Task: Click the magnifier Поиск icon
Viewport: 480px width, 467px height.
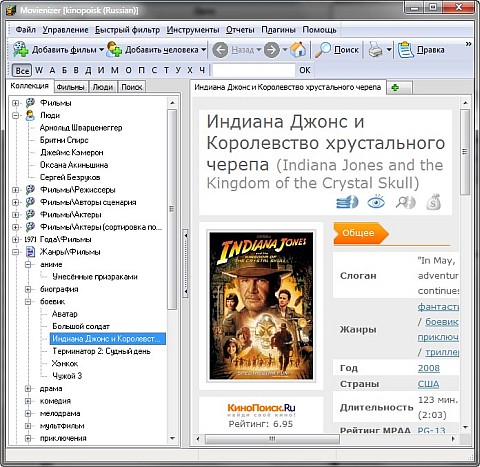Action: click(323, 50)
